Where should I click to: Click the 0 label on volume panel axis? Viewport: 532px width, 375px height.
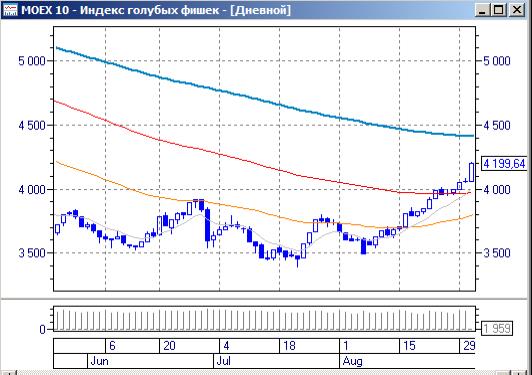point(42,329)
